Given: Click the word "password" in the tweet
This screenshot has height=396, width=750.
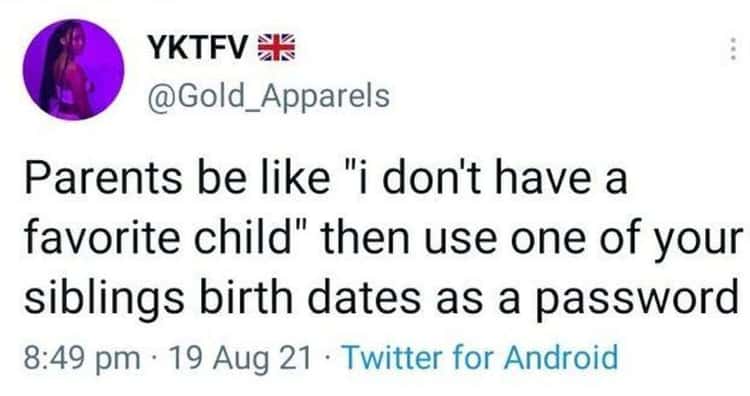Looking at the screenshot, I should 636,299.
